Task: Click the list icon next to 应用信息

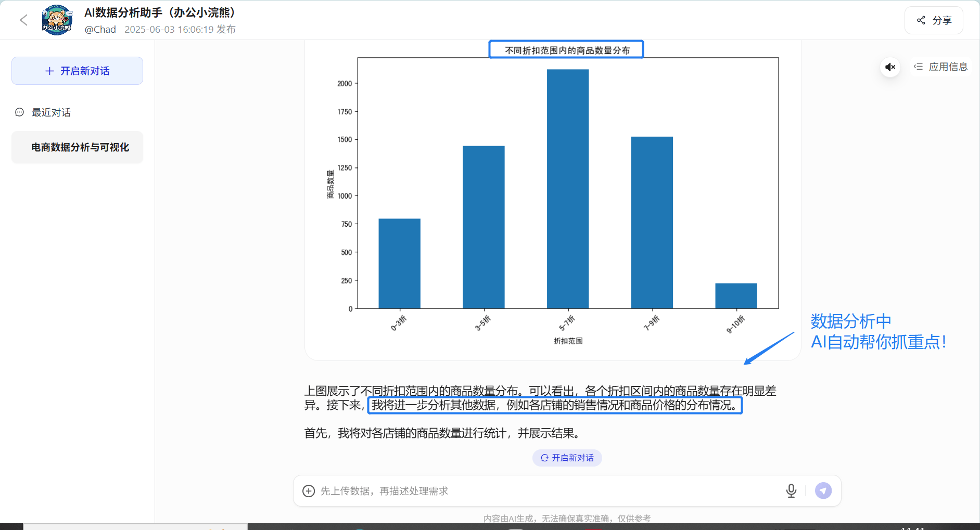Action: coord(919,67)
